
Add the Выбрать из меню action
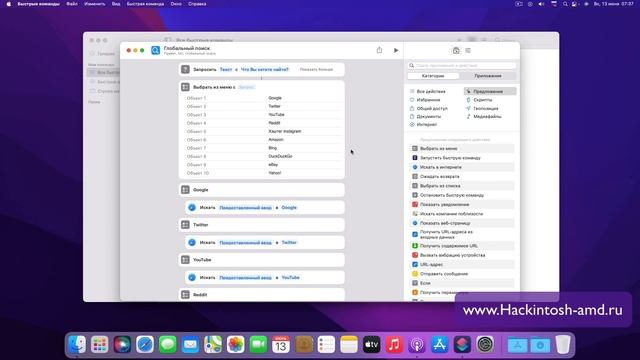[x=462, y=149]
